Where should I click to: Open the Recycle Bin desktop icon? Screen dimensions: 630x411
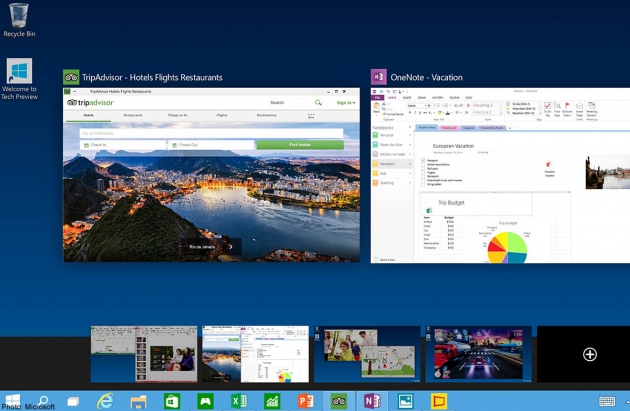(19, 20)
